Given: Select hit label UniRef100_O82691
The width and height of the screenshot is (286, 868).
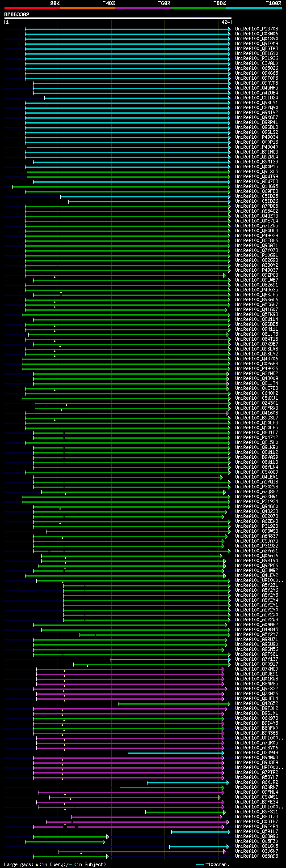Looking at the screenshot, I should (257, 285).
